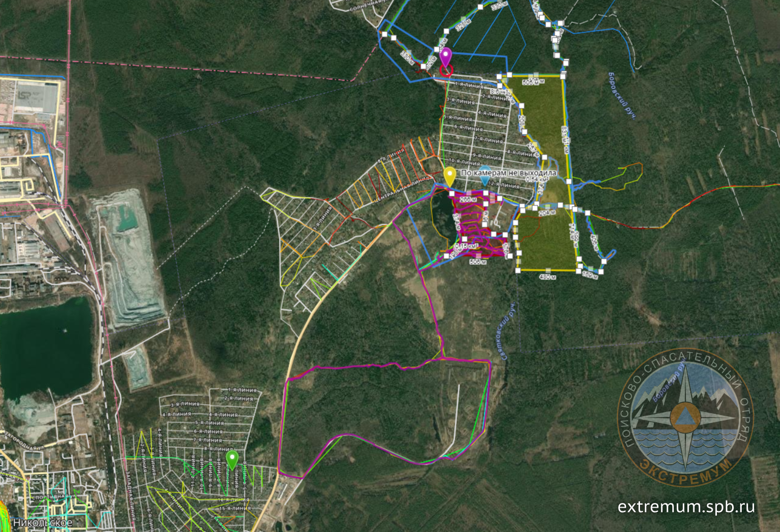780x532 pixels.
Task: Click the '204 м' distance label
Action: click(547, 213)
